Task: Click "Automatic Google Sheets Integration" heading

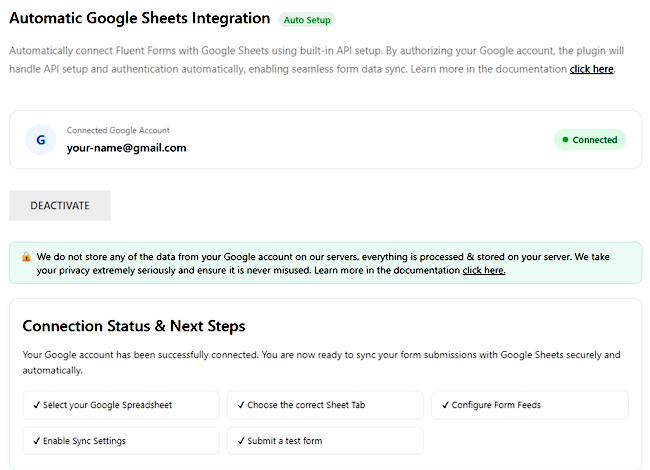Action: (140, 18)
